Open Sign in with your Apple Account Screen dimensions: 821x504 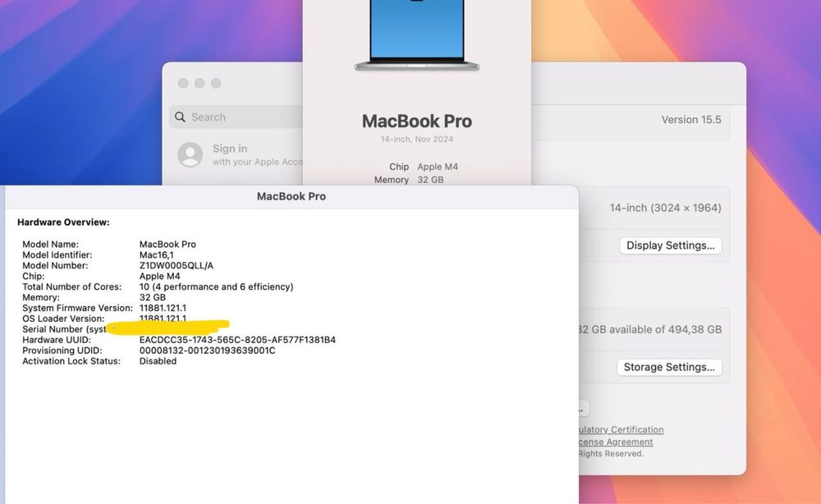240,155
